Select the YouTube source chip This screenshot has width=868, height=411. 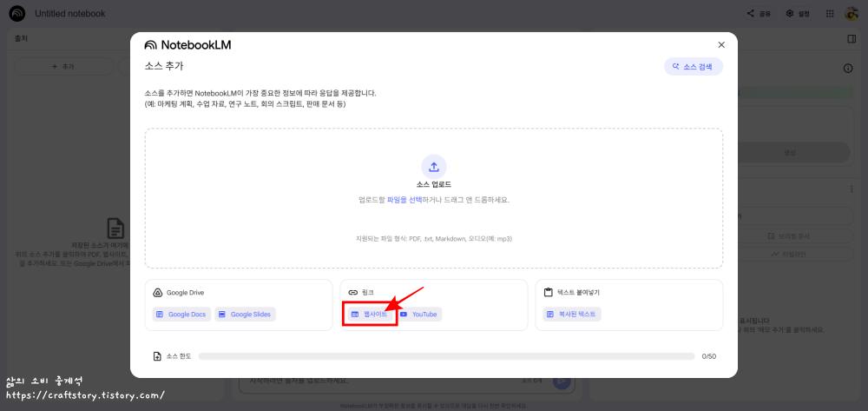pyautogui.click(x=419, y=314)
